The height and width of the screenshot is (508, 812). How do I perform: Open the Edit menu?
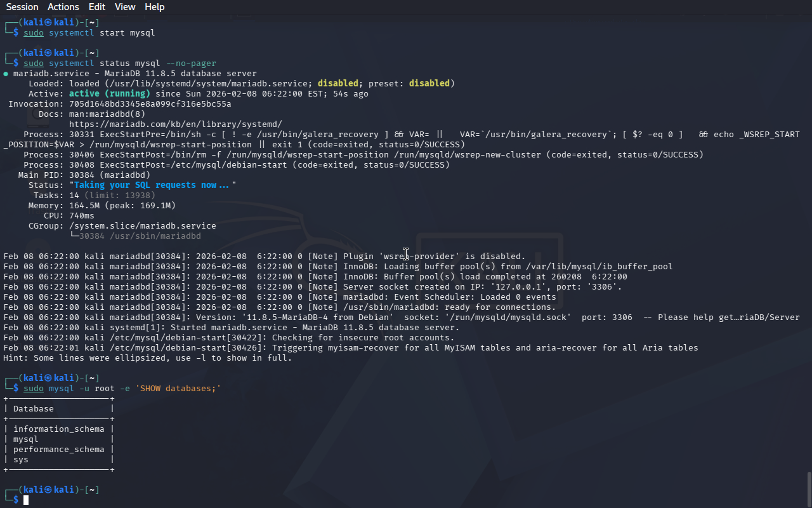[x=97, y=7]
